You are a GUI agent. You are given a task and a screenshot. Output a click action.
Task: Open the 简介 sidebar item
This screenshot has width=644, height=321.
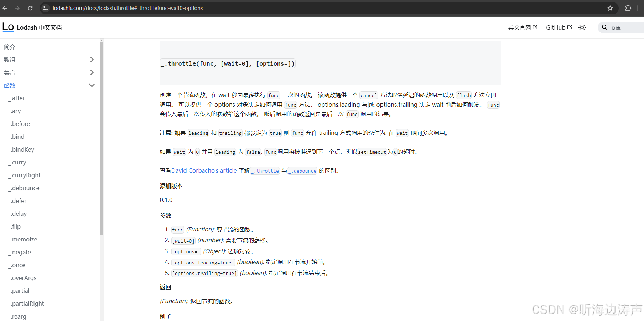point(9,47)
